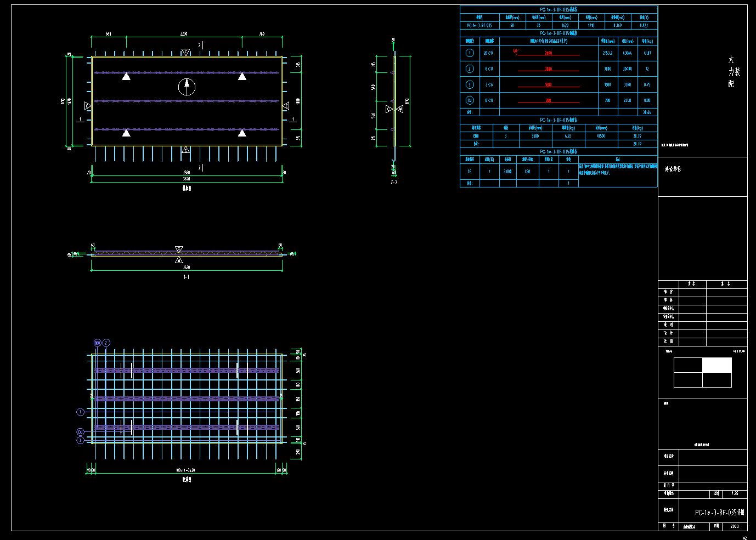756x540 pixels.
Task: Click the C triangle marker on plan left edge
Action: pos(88,105)
